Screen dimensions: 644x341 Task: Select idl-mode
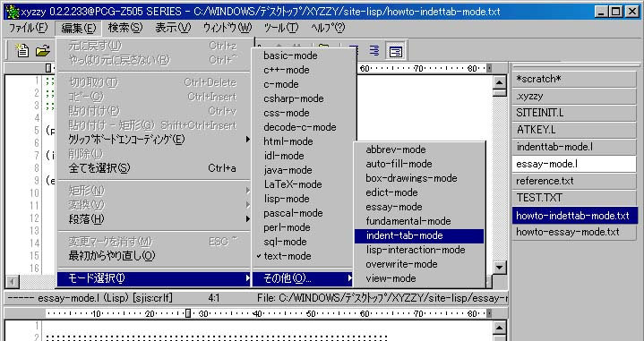click(303, 156)
